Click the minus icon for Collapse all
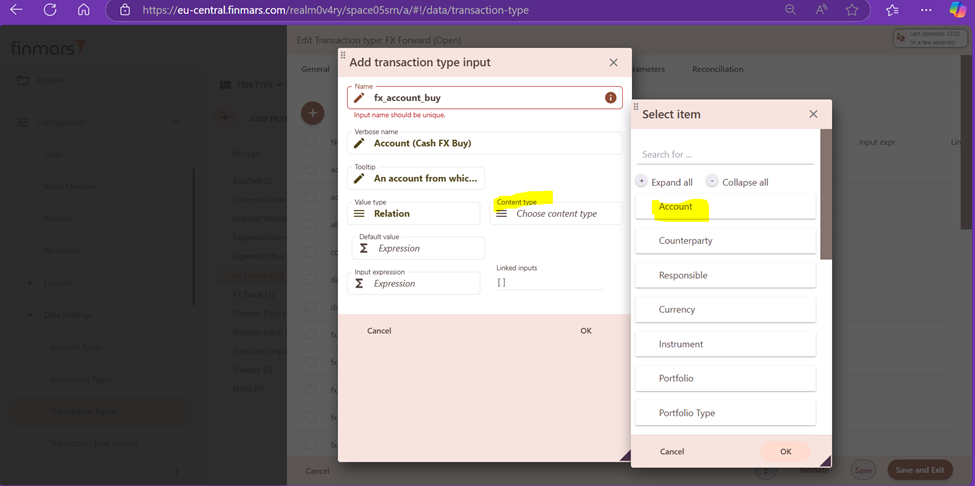 pyautogui.click(x=713, y=181)
